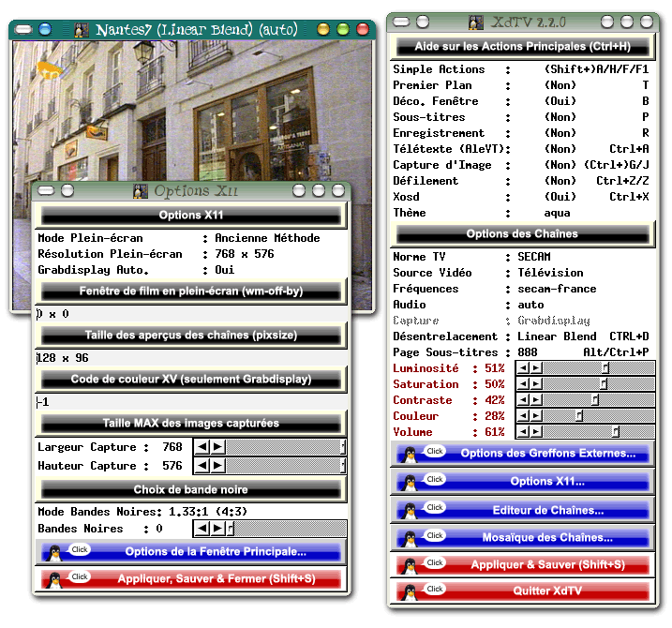This screenshot has width=672, height=628.
Task: Click the Bandes Noires slider track
Action: point(286,529)
